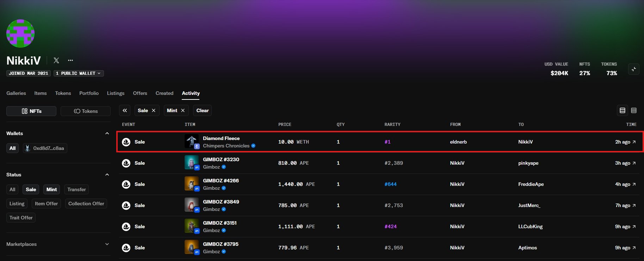Open seller eldnerb's profile

[x=458, y=142]
